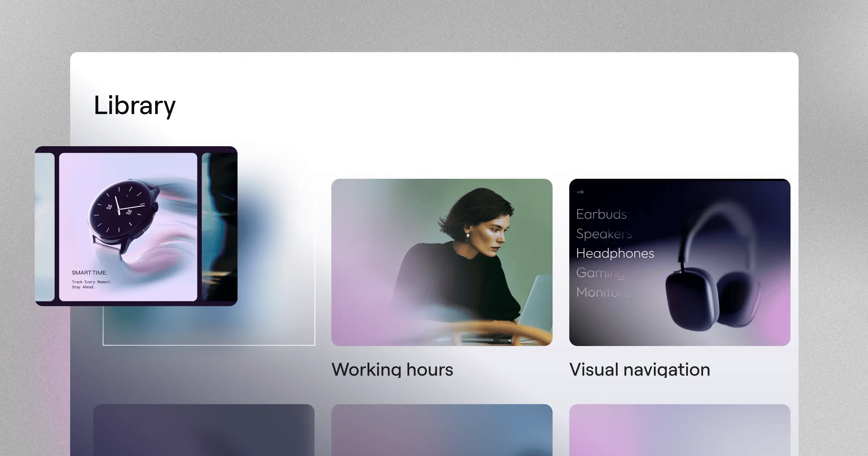Select Earbuds in the navigation list
Image resolution: width=868 pixels, height=456 pixels.
click(x=601, y=214)
